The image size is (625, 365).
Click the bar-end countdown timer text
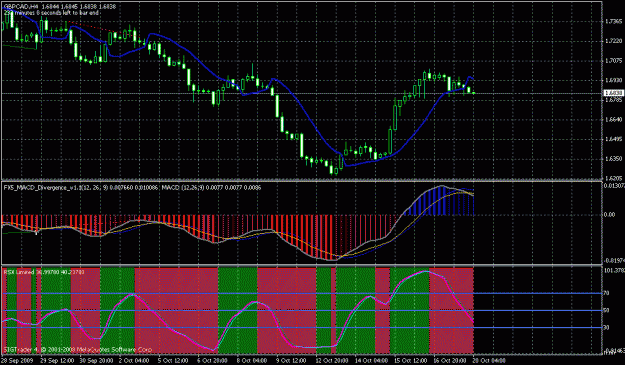tap(51, 13)
